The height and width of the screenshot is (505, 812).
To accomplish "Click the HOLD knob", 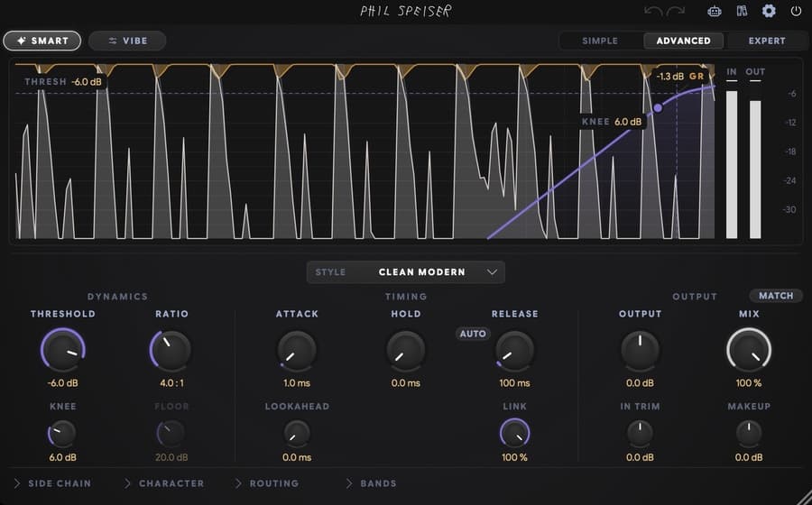I will 406,351.
